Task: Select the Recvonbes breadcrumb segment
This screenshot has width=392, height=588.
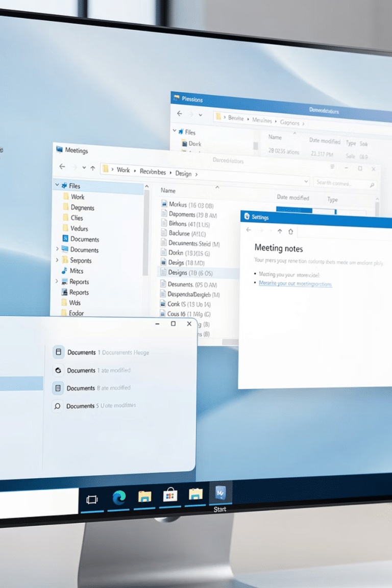Action: (x=153, y=171)
